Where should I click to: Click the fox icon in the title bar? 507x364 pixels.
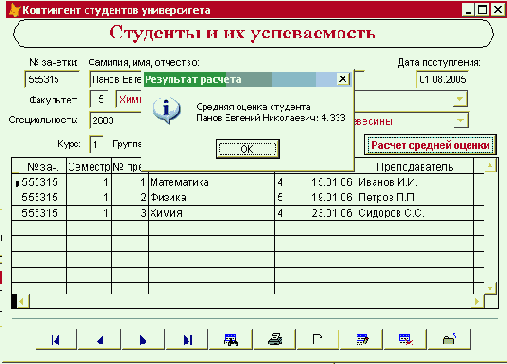[x=14, y=10]
